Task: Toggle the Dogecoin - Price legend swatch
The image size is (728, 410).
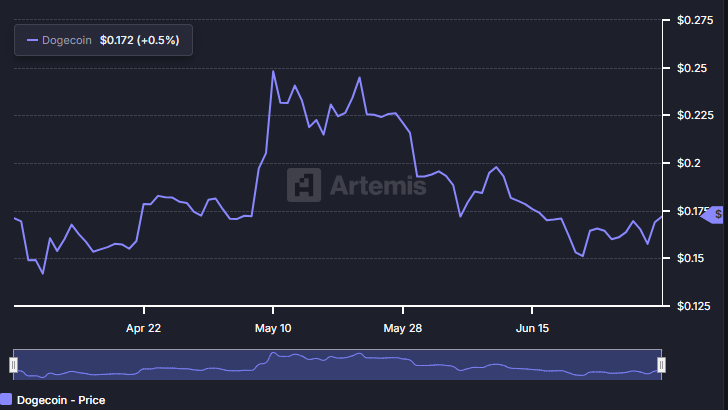Action: (x=6, y=400)
